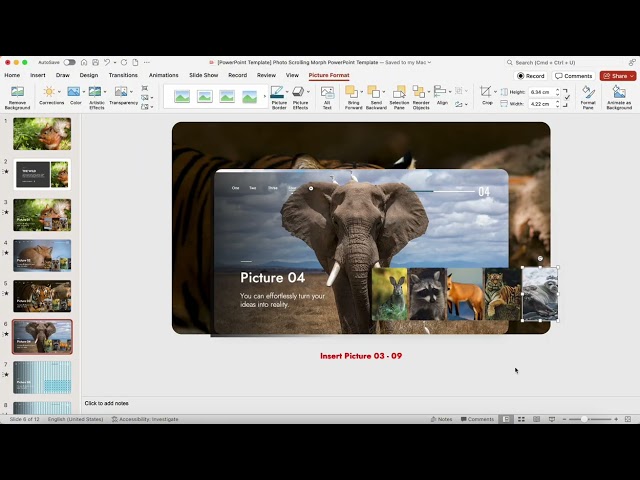Open the Transitions tab
Image resolution: width=640 pixels, height=480 pixels.
pyautogui.click(x=123, y=75)
